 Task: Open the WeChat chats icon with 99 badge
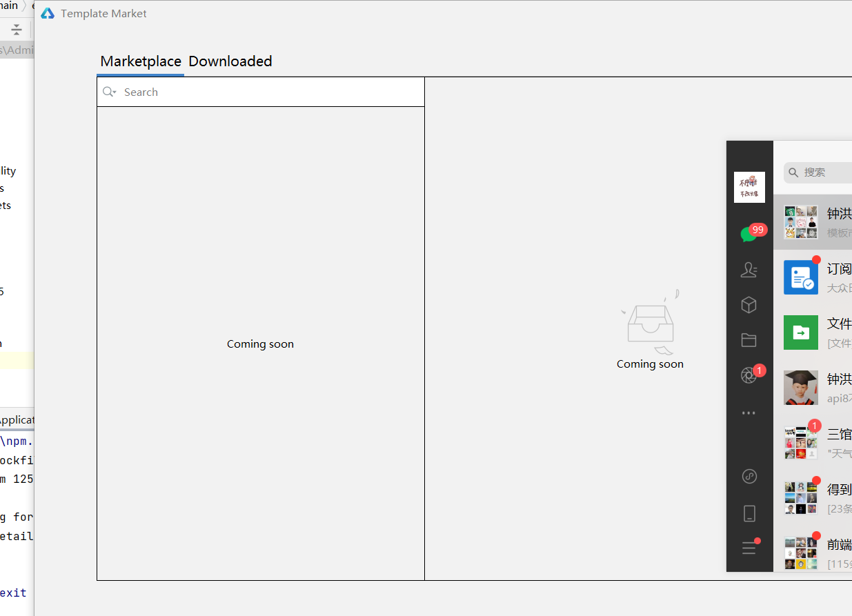749,234
